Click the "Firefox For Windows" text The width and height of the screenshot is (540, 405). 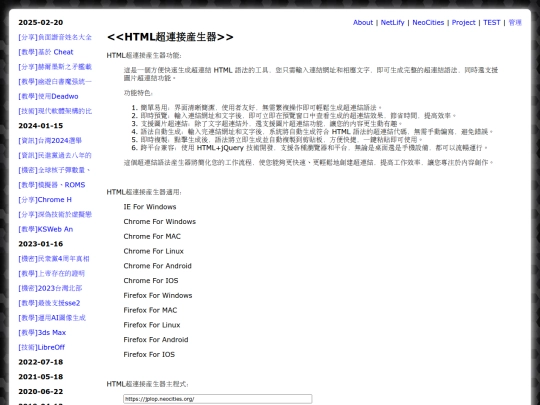(158, 295)
